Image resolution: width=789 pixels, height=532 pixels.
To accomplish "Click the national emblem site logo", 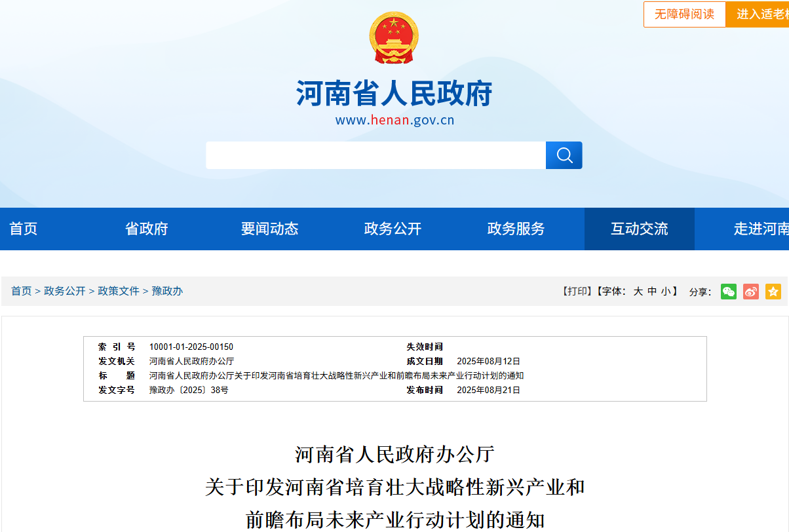I will (x=394, y=37).
